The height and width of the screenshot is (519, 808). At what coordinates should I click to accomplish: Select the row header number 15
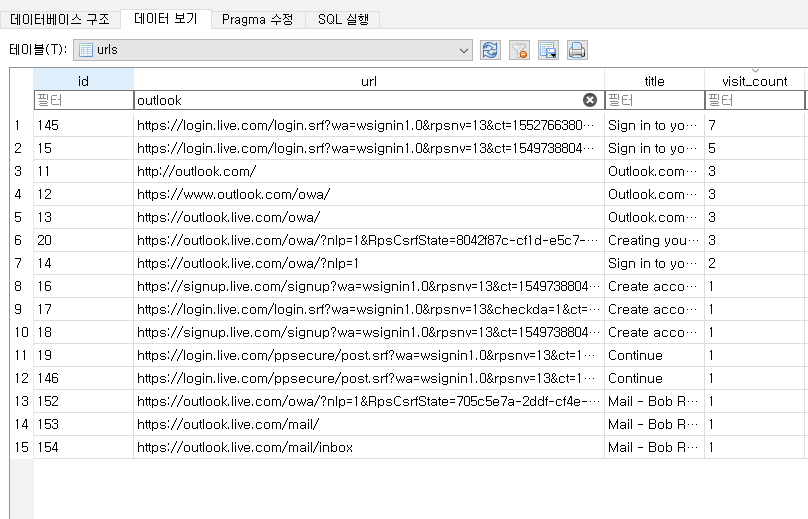pos(22,447)
